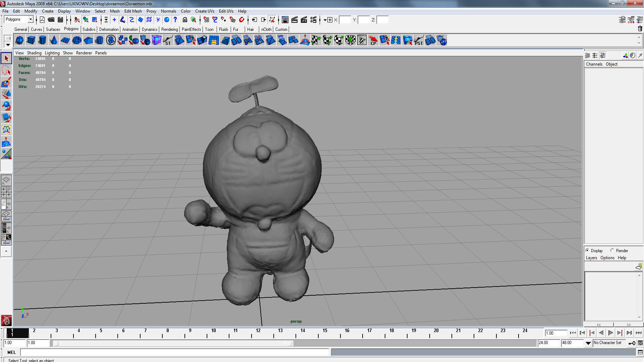The width and height of the screenshot is (644, 362).
Task: Switch to four view layout
Action: [6, 192]
